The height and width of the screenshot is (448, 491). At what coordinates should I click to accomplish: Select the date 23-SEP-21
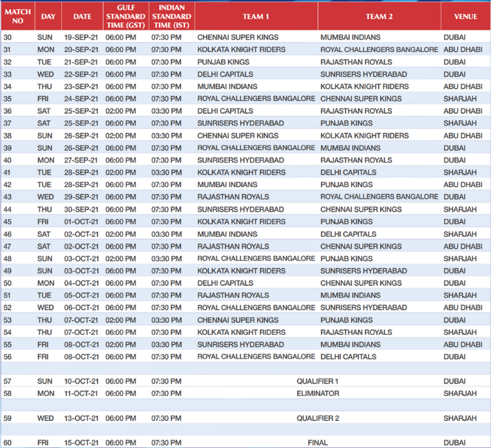point(81,86)
